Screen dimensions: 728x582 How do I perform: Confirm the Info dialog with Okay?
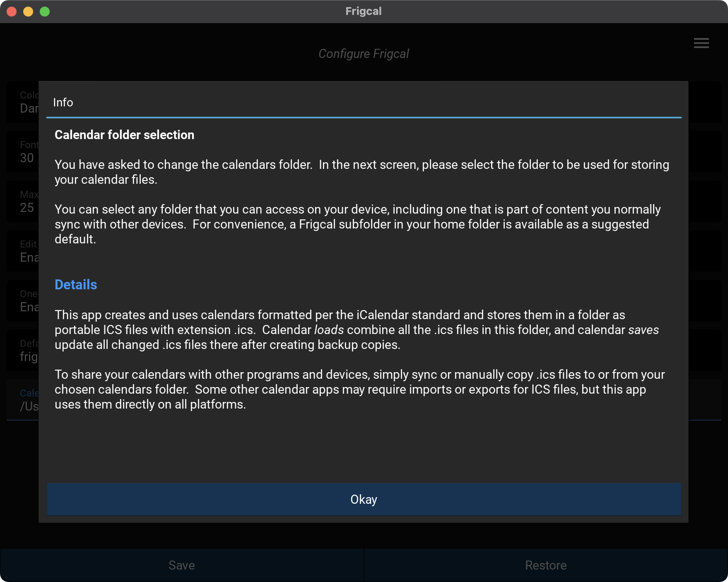coord(364,499)
